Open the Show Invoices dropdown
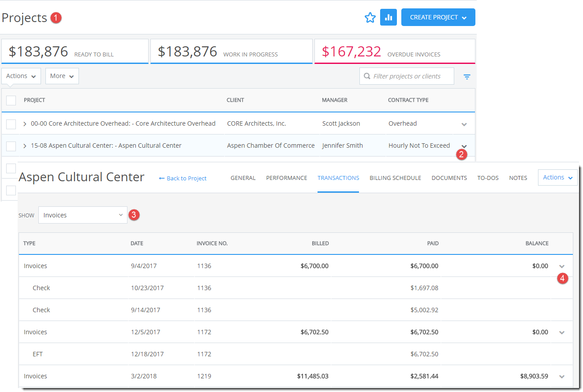 point(82,215)
